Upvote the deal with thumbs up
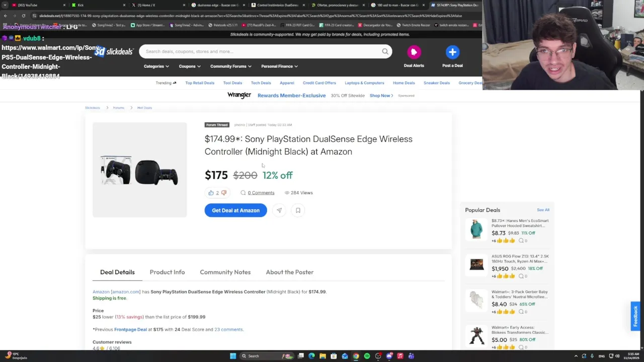This screenshot has height=362, width=644. [x=211, y=193]
